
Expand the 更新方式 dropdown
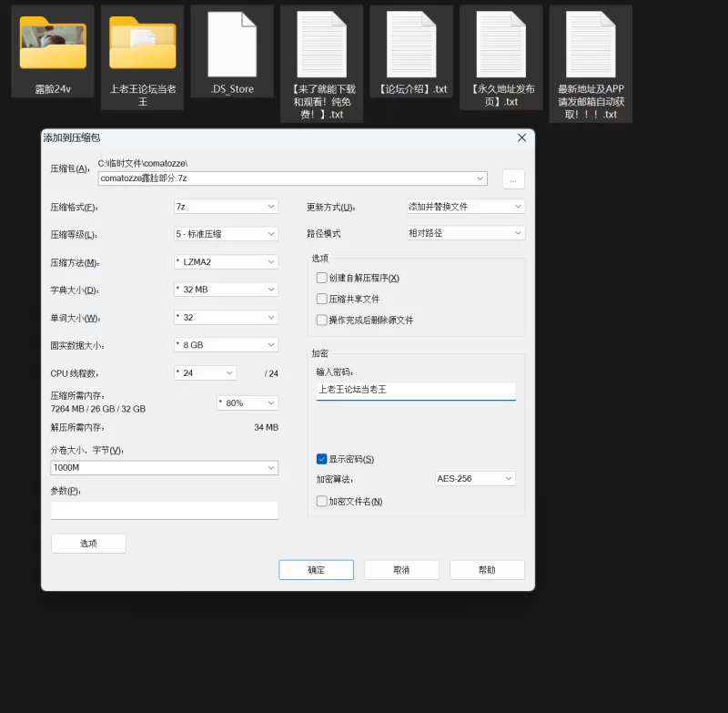tap(465, 207)
